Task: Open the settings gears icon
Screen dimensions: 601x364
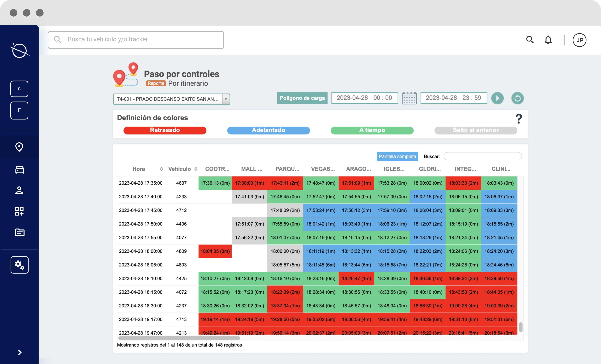Action: click(20, 265)
